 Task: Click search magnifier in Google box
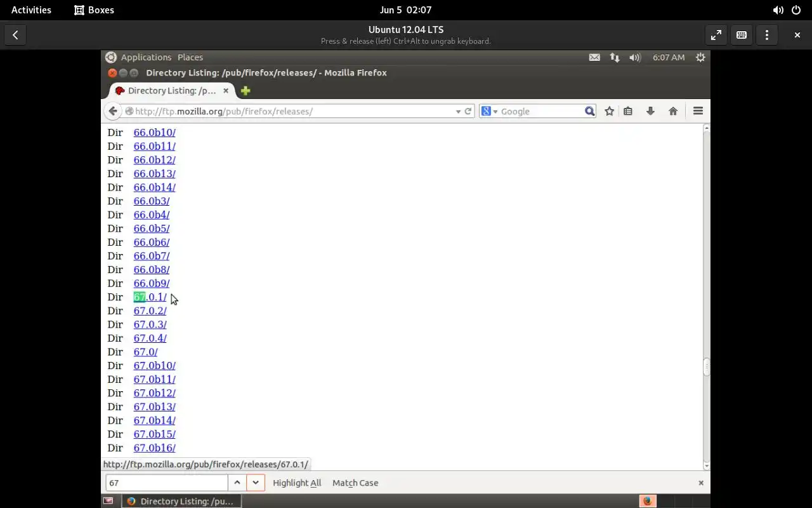(589, 111)
